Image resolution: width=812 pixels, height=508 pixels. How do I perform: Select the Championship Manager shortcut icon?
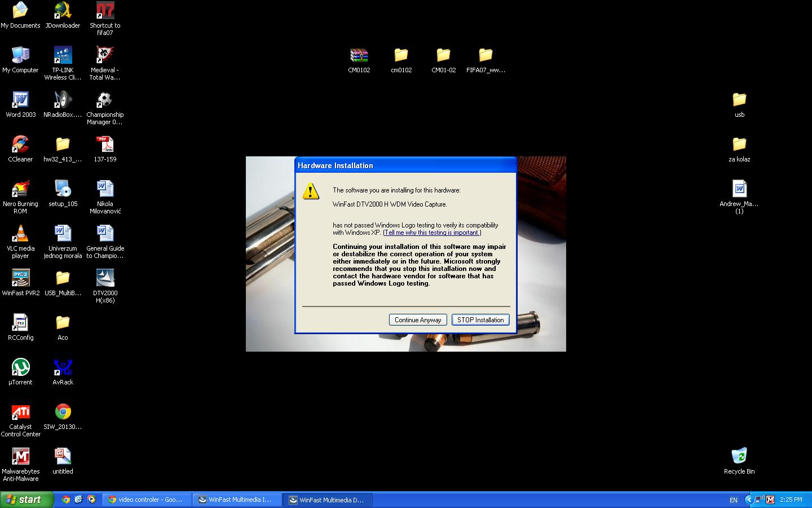(x=105, y=108)
